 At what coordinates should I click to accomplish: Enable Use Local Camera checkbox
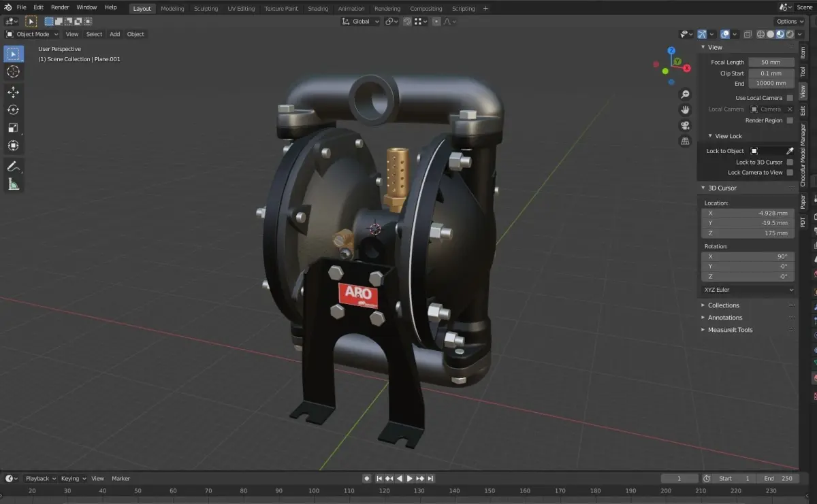coord(790,98)
